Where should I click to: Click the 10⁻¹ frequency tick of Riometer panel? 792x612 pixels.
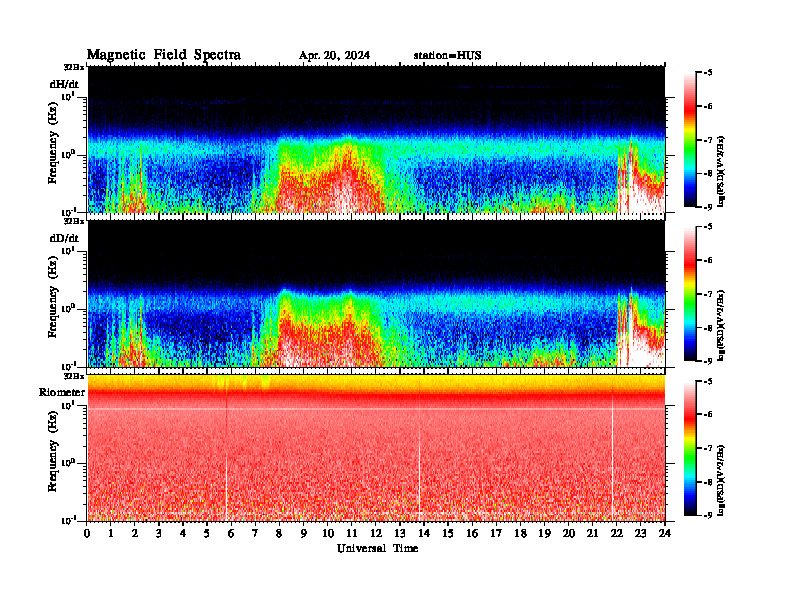pyautogui.click(x=71, y=521)
